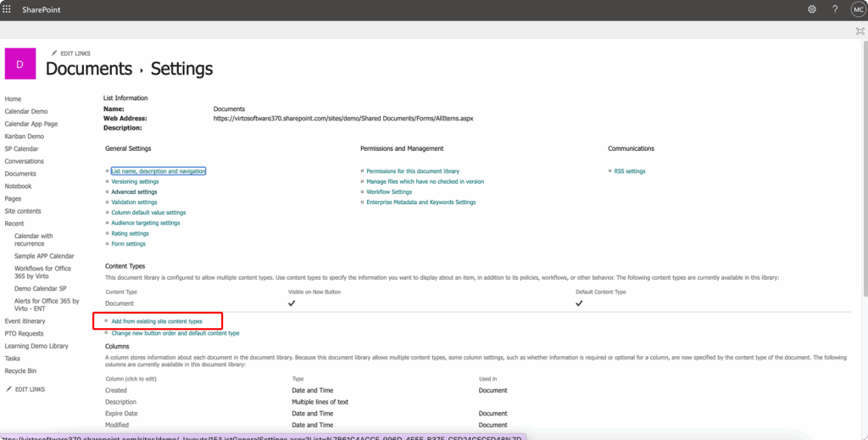Image resolution: width=868 pixels, height=440 pixels.
Task: Click the focus content mode icon
Action: click(x=860, y=31)
